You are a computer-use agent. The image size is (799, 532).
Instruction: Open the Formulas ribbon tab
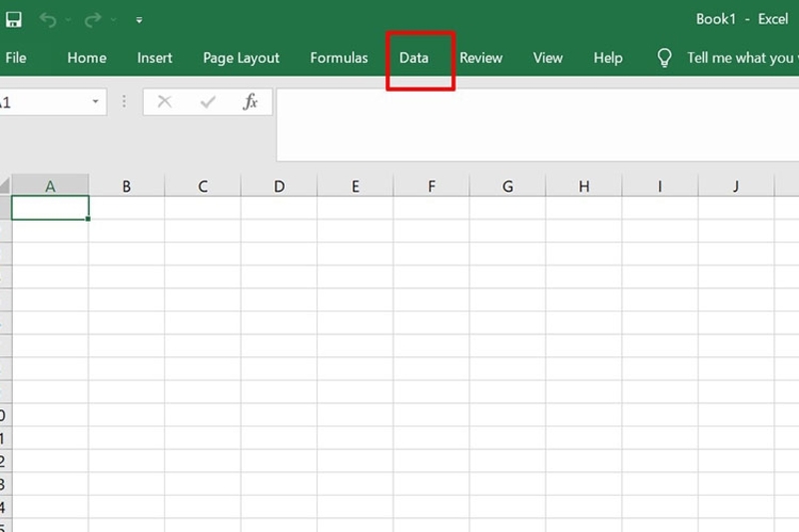tap(339, 58)
